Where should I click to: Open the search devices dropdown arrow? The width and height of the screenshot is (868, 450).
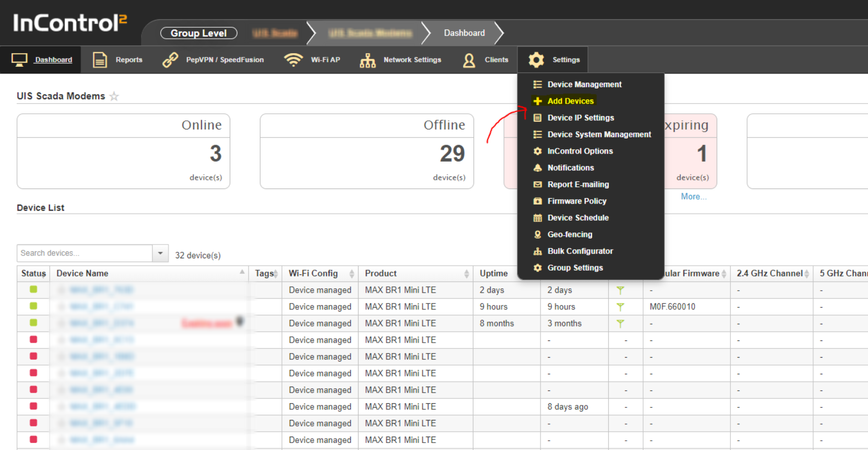coord(160,253)
